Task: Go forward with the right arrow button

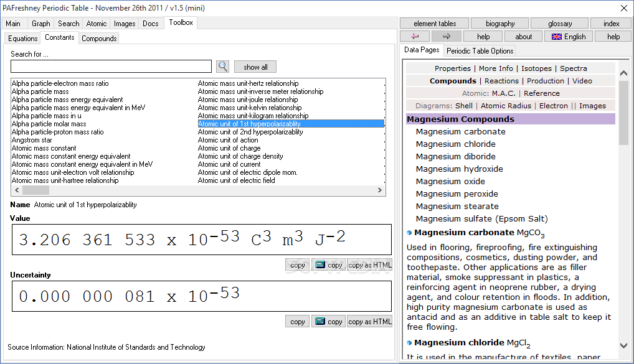Action: 447,36
